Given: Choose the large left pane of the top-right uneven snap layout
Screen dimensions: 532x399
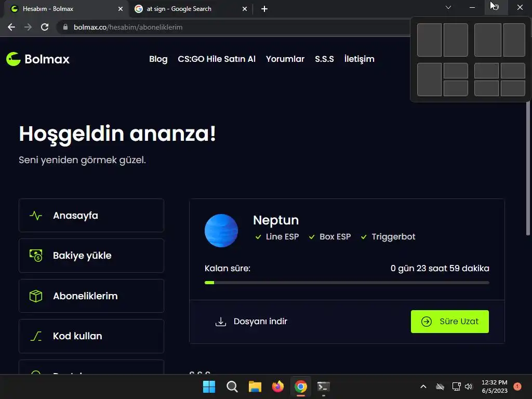Looking at the screenshot, I should pyautogui.click(x=487, y=40).
